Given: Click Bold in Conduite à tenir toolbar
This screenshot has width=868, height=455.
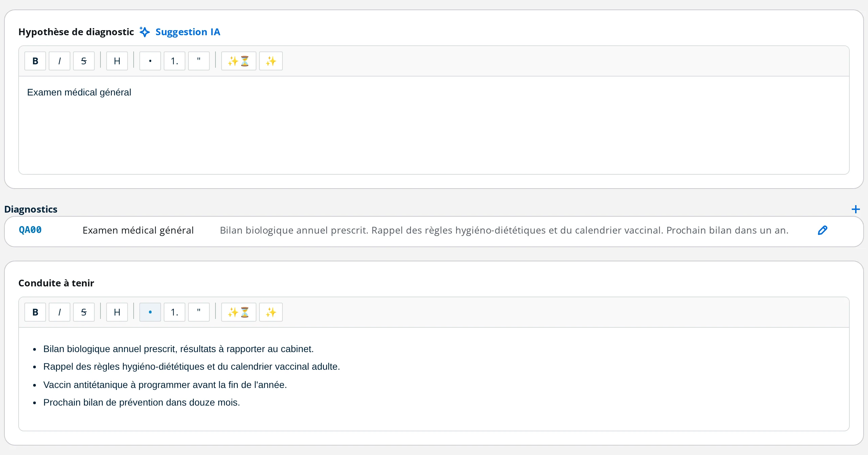Looking at the screenshot, I should coord(35,312).
